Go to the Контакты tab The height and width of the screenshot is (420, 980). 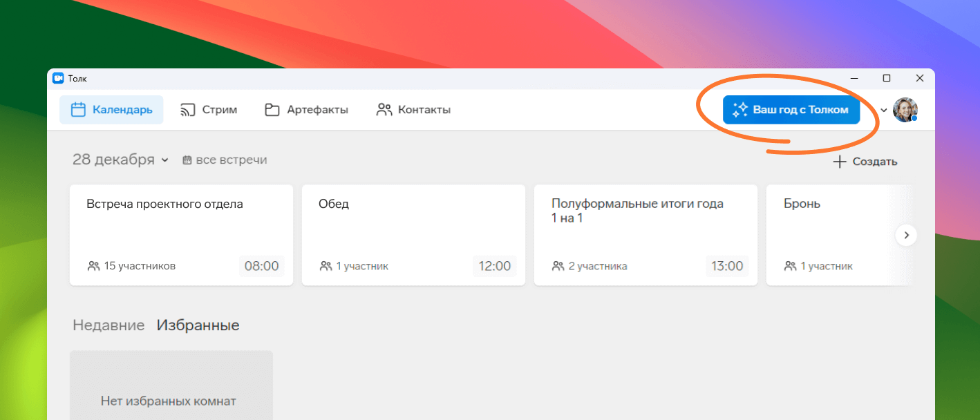tap(413, 110)
